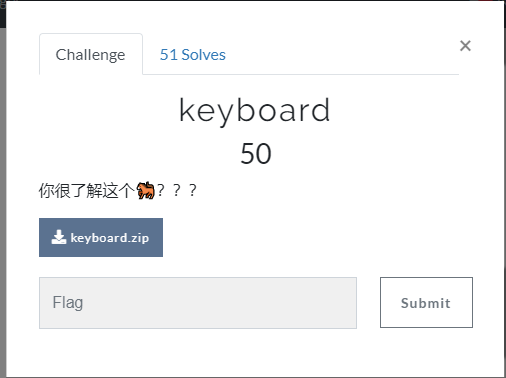This screenshot has height=378, width=506.
Task: Close the challenge dialog with the X
Action: [465, 46]
